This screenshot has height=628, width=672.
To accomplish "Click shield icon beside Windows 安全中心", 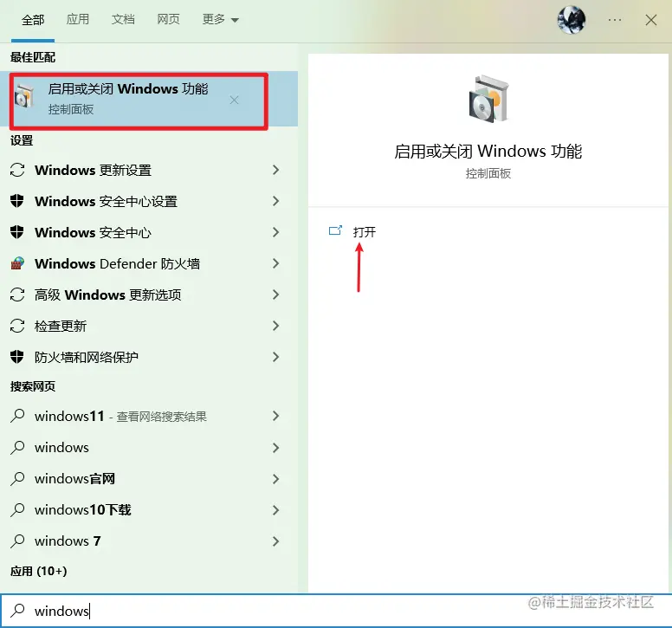I will 17,231.
